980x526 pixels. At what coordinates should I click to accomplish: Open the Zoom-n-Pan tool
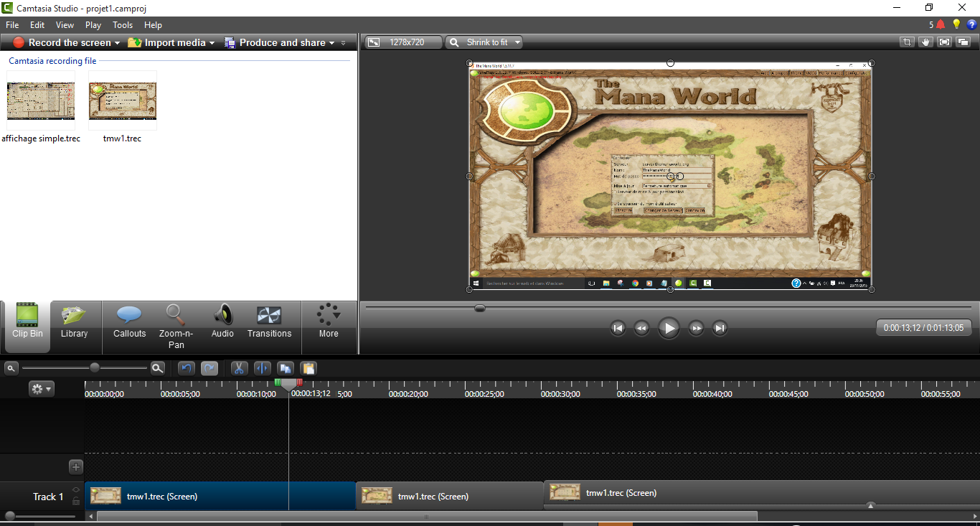[176, 327]
